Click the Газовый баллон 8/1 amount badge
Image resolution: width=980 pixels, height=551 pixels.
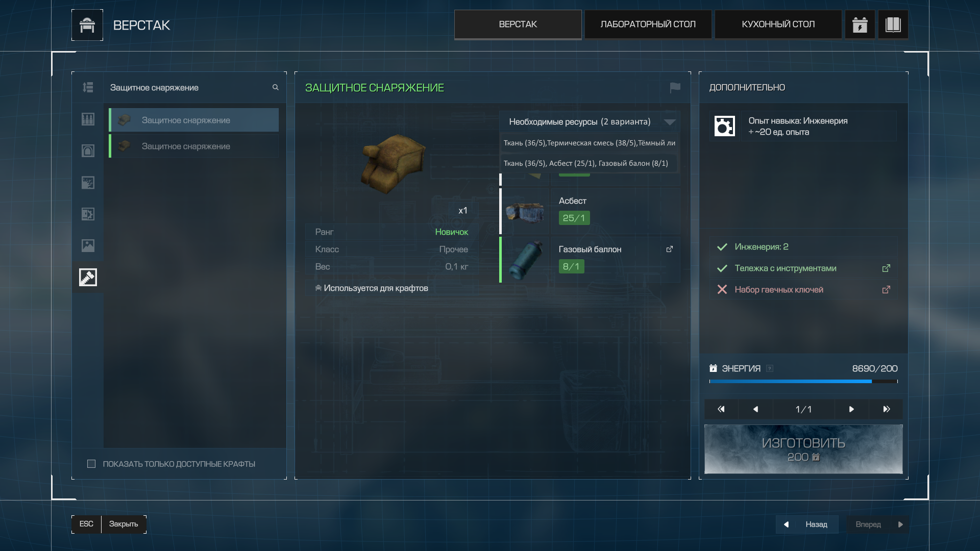coord(572,266)
